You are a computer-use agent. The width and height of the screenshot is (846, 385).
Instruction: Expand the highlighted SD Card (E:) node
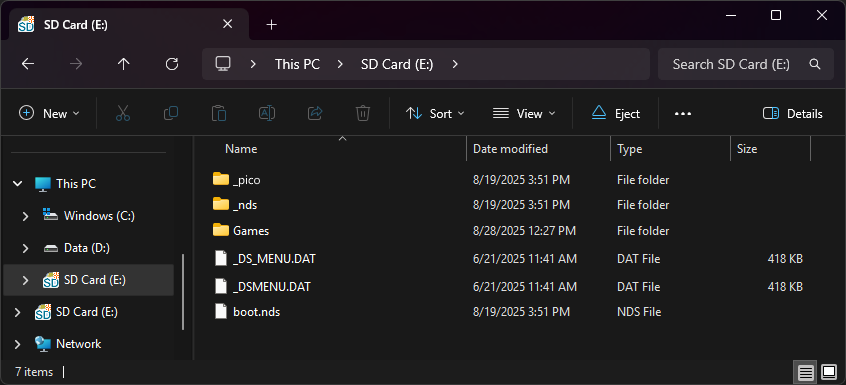(x=25, y=280)
